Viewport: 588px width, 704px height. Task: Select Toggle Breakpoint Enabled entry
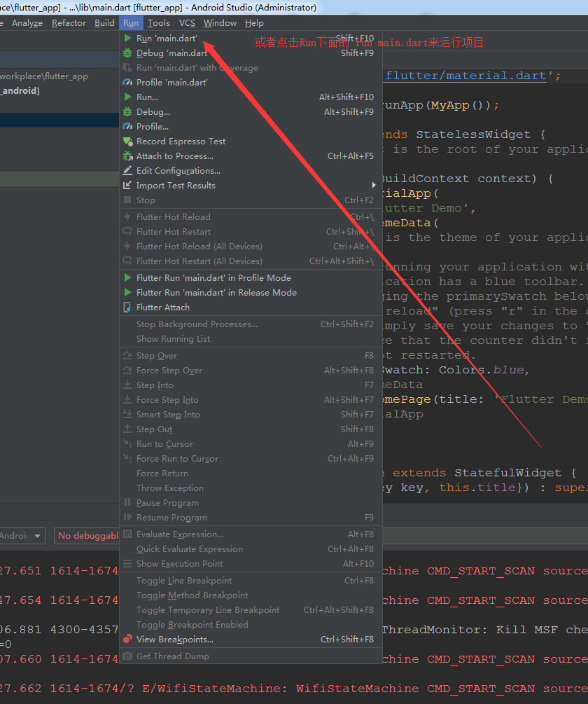251,625
